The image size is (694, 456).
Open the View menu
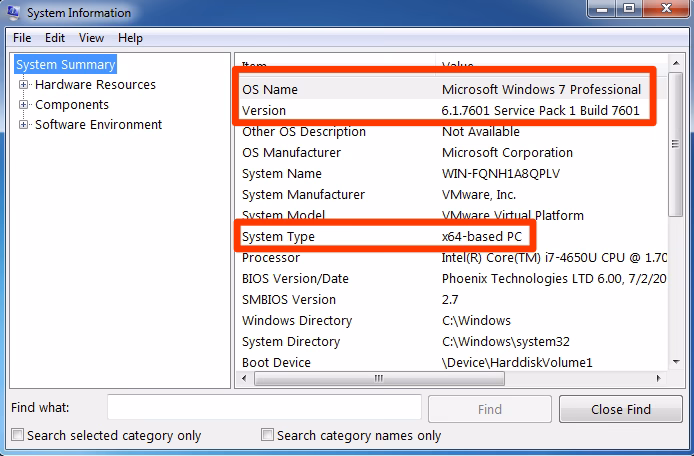click(92, 38)
